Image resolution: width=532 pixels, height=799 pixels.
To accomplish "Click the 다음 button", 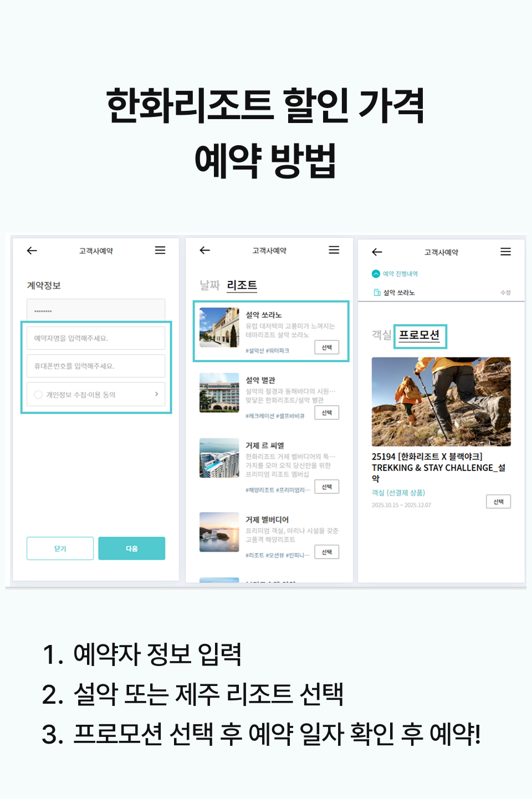I will pos(132,549).
